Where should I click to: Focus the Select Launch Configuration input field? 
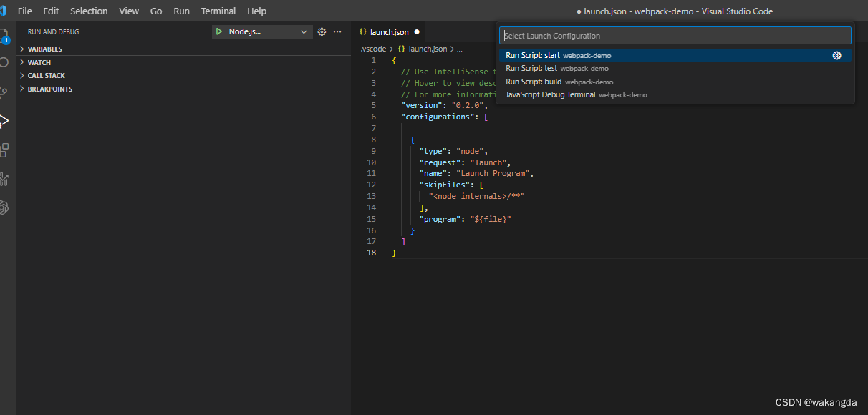tap(675, 36)
